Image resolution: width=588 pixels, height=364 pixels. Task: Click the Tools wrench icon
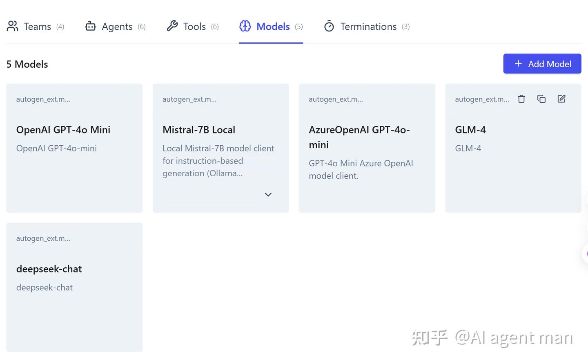173,25
